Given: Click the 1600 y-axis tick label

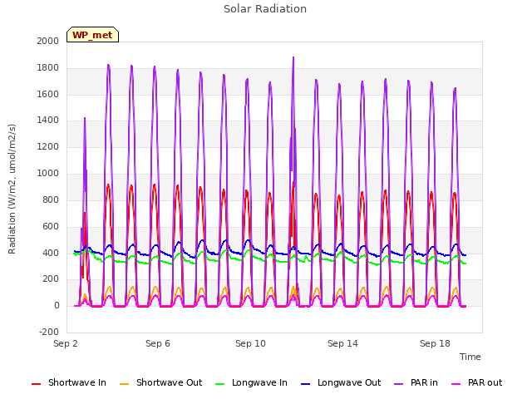Looking at the screenshot, I should click(x=48, y=94).
